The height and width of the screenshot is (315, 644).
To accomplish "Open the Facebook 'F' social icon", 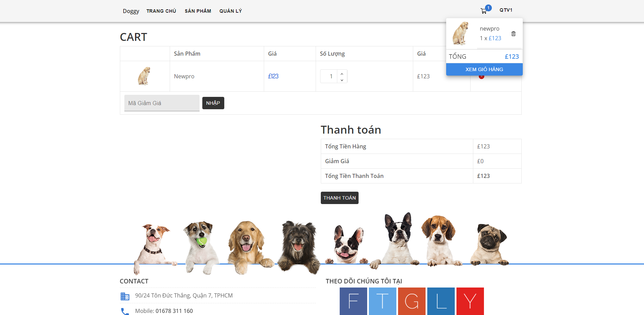I will click(353, 301).
